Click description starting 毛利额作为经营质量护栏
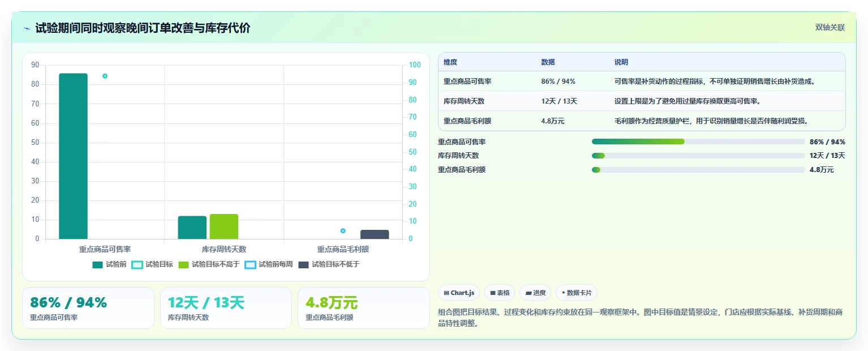Screen dimensions: 868x351 [x=712, y=121]
